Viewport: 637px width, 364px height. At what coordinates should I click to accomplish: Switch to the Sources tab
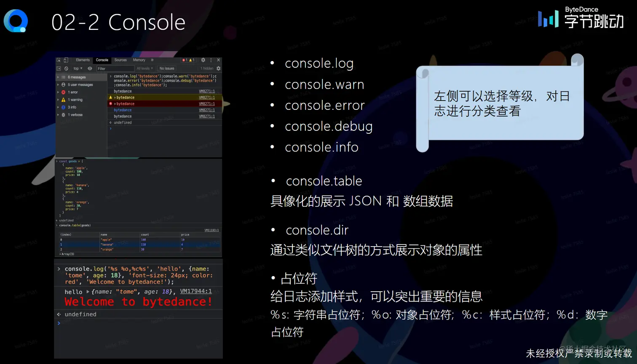click(120, 60)
